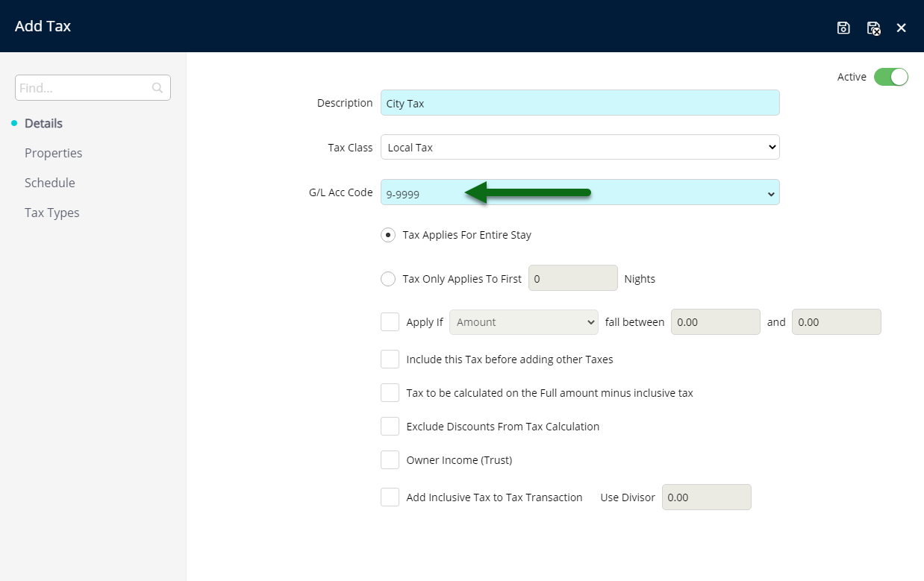Click the Save and Exit icon
This screenshot has height=581, width=924.
click(873, 28)
